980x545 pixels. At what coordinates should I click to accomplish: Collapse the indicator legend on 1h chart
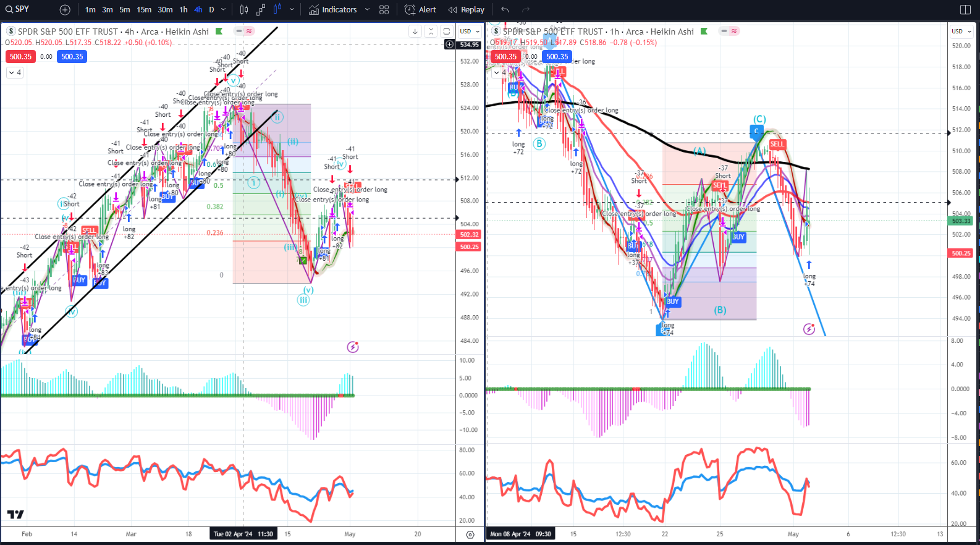pyautogui.click(x=500, y=72)
